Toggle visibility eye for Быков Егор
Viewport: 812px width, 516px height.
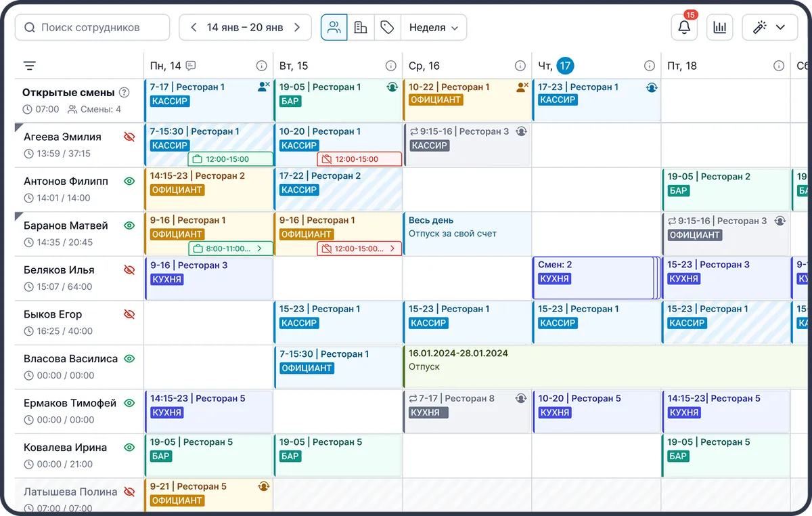pos(129,314)
